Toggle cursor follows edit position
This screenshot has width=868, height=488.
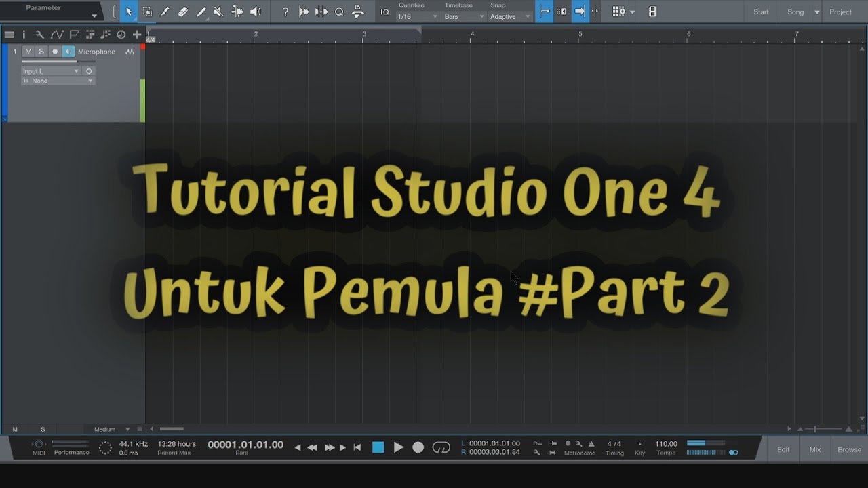click(595, 12)
